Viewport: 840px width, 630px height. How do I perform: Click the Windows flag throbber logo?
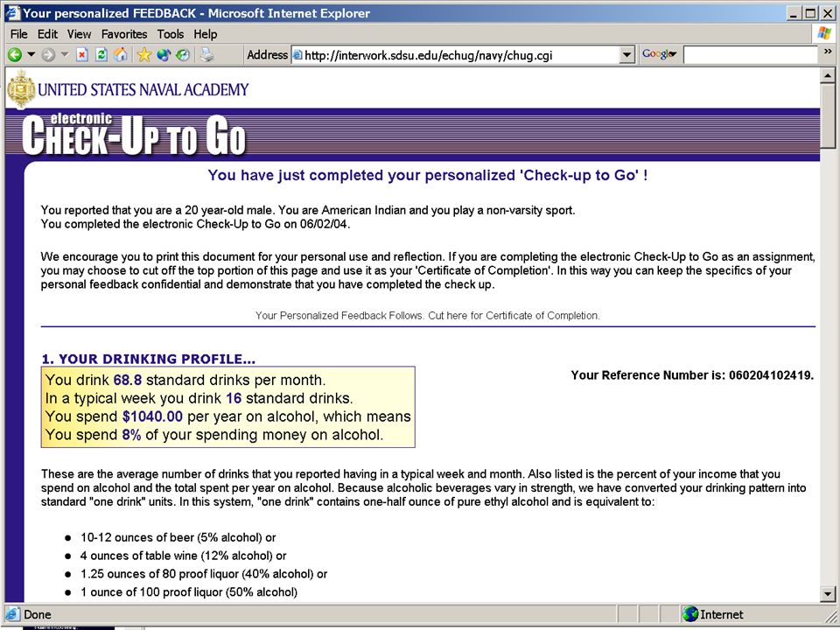(x=824, y=34)
